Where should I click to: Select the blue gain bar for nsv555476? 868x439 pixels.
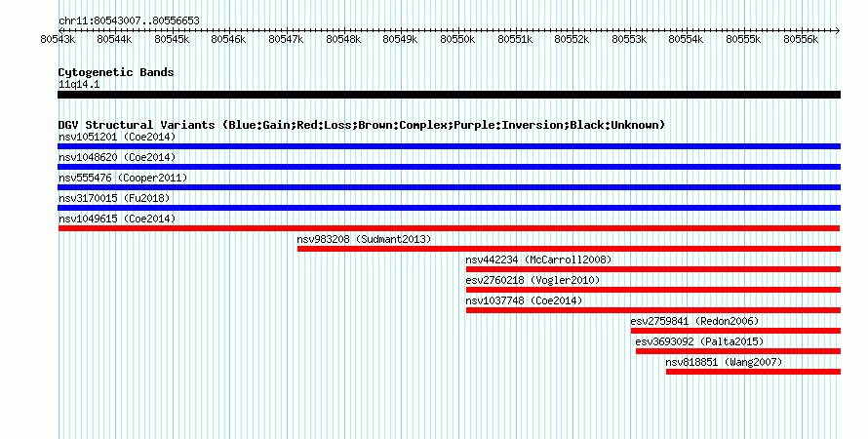pos(449,187)
